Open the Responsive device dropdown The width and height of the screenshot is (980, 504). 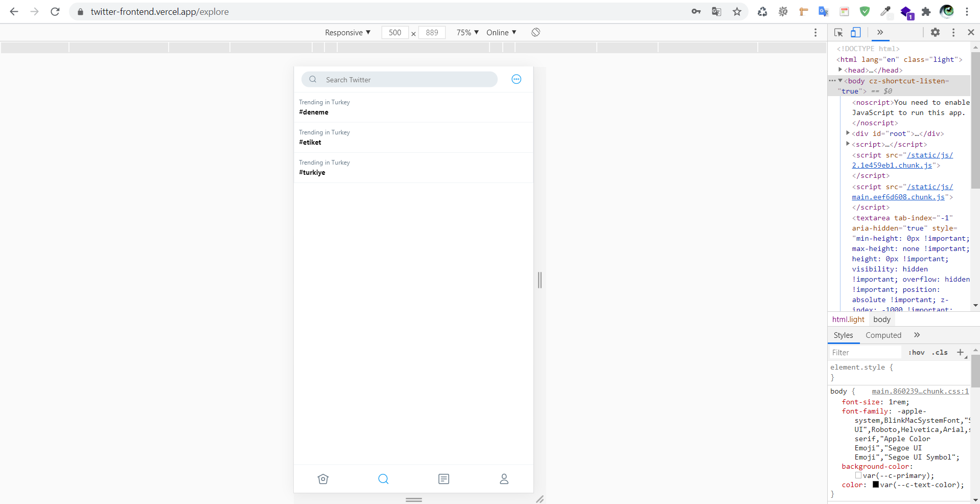(x=347, y=32)
